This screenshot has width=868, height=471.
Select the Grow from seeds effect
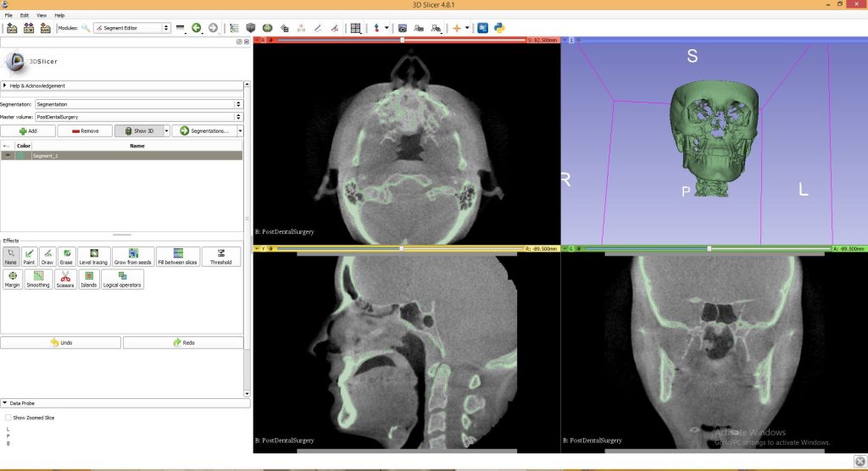pyautogui.click(x=133, y=257)
